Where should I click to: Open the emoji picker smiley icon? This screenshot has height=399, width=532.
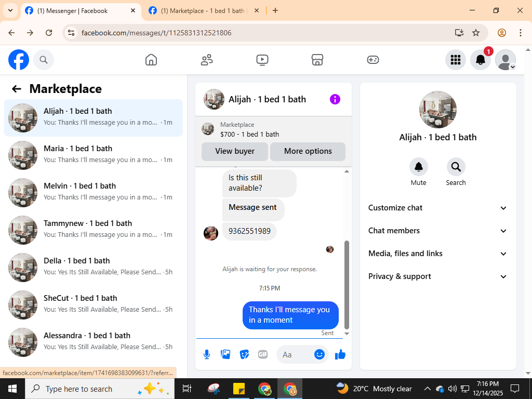coord(320,354)
